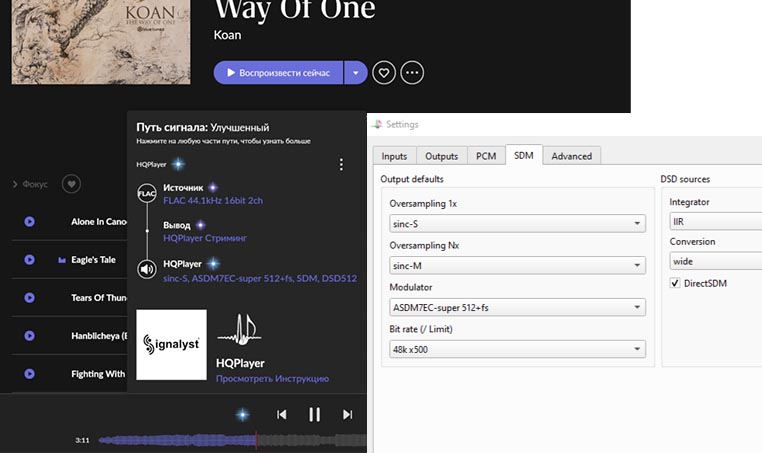Viewport: 762px width, 453px height.
Task: Toggle the heart filter next to Фокус
Action: pos(71,184)
